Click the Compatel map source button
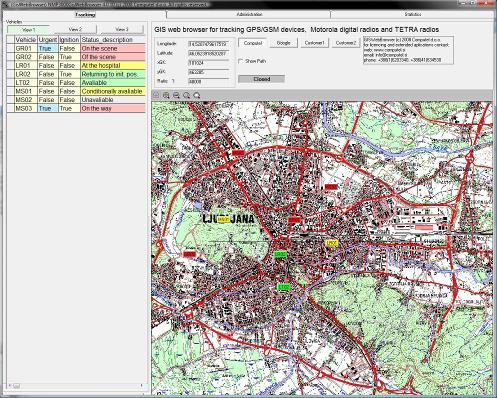The image size is (497, 398). tap(253, 43)
